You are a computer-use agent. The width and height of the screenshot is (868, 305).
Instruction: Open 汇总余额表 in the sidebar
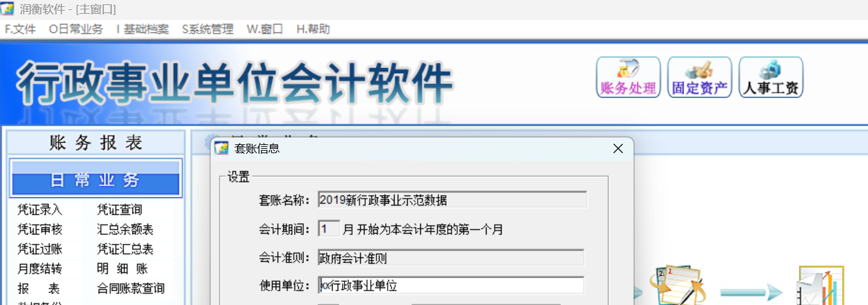pos(125,229)
